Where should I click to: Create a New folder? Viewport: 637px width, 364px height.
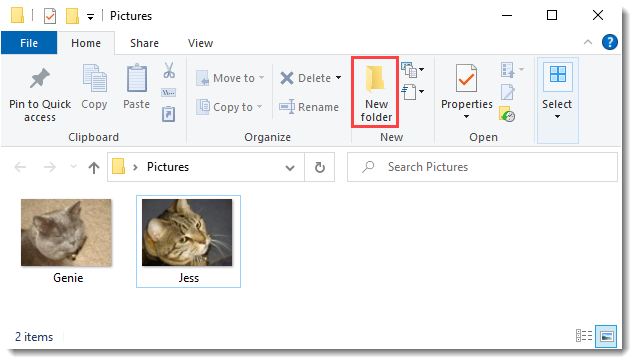pos(375,93)
